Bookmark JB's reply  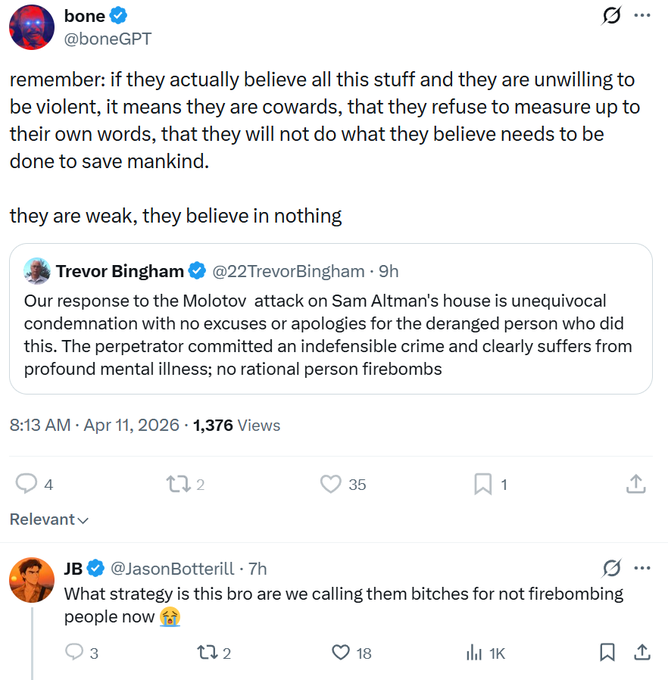tap(607, 653)
